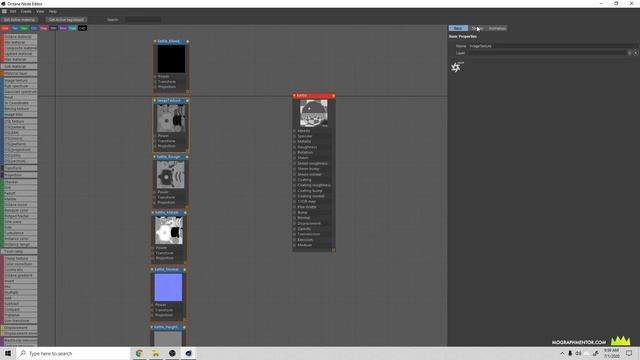This screenshot has width=640, height=360.
Task: Open the View menu
Action: 40,11
